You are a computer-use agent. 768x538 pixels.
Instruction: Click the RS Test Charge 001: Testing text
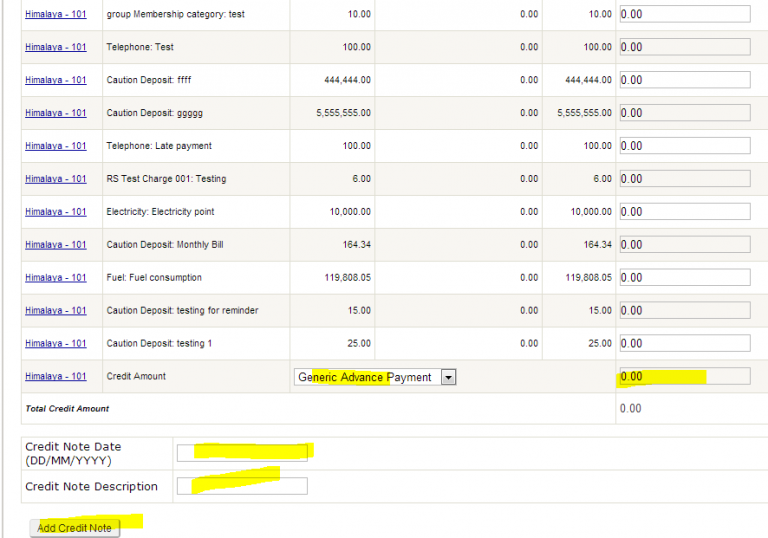tap(166, 179)
